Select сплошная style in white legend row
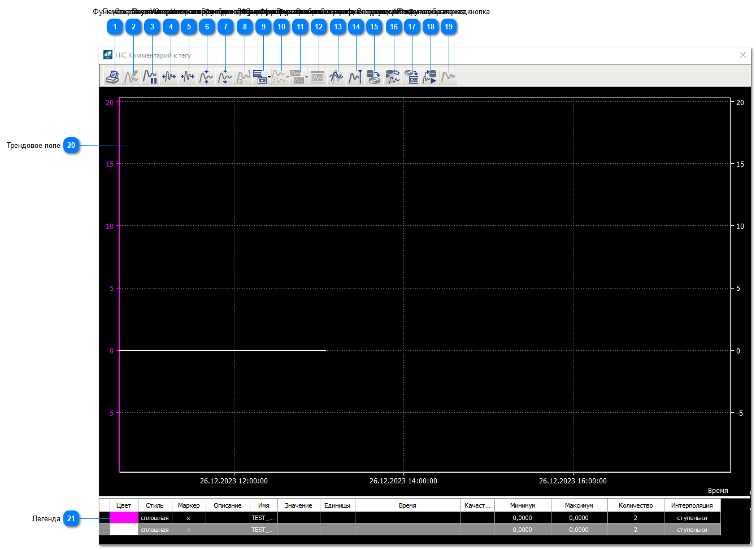This screenshot has height=550, width=756. tap(155, 530)
